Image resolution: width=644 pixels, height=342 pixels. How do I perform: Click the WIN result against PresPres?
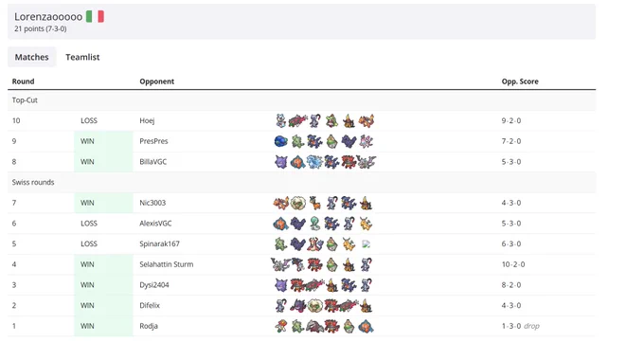pyautogui.click(x=87, y=141)
